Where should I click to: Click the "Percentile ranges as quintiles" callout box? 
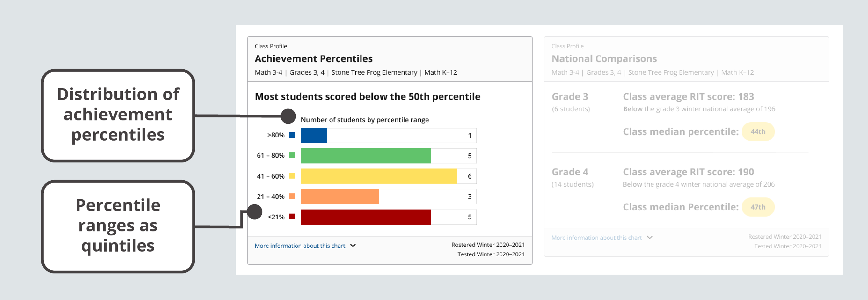[x=118, y=226]
